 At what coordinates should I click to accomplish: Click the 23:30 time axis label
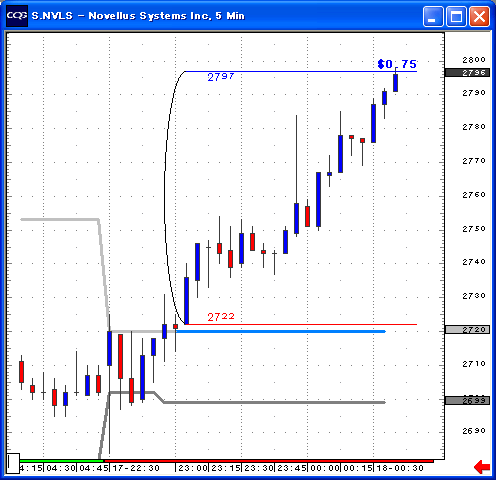pos(259,468)
